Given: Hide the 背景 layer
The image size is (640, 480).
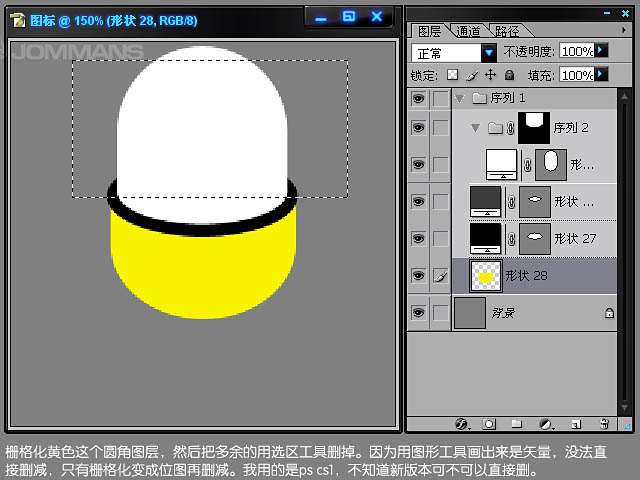Looking at the screenshot, I should pyautogui.click(x=418, y=313).
